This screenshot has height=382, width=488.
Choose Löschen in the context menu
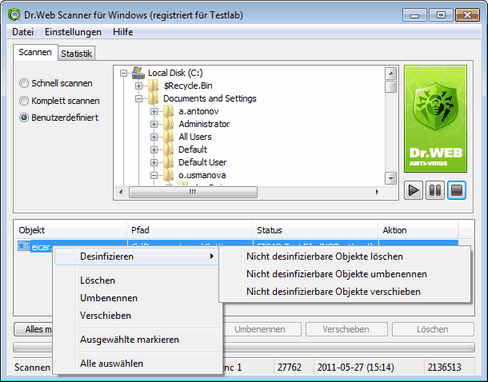(x=98, y=281)
